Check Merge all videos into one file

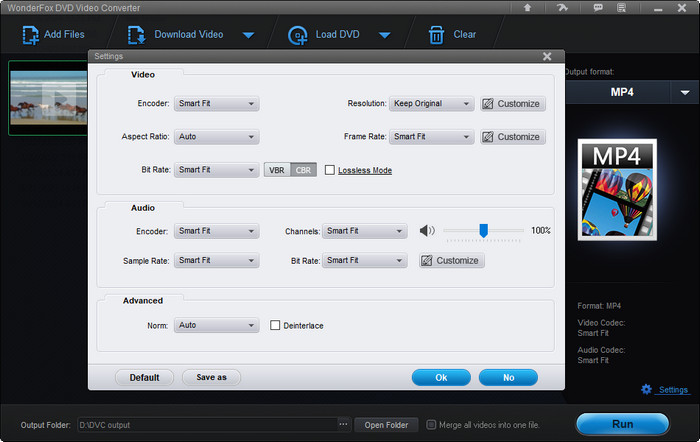pos(431,425)
